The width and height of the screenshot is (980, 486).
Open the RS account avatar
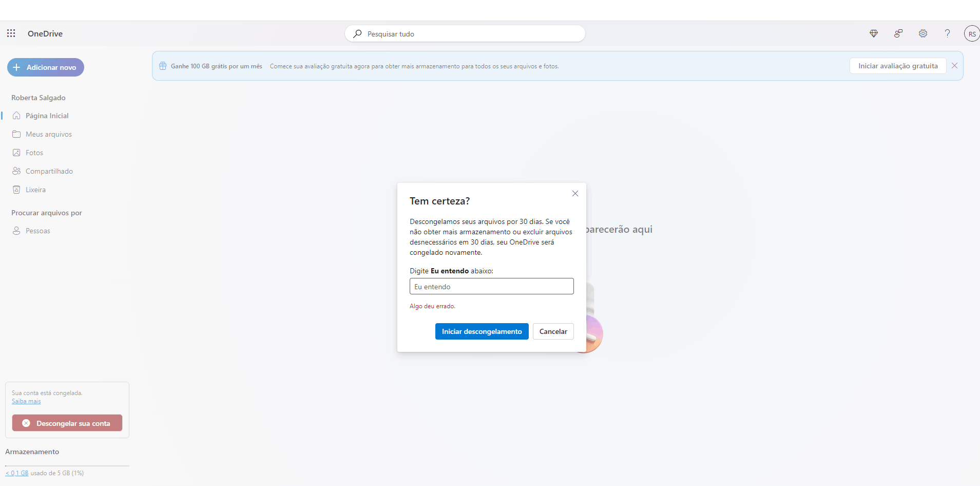972,34
